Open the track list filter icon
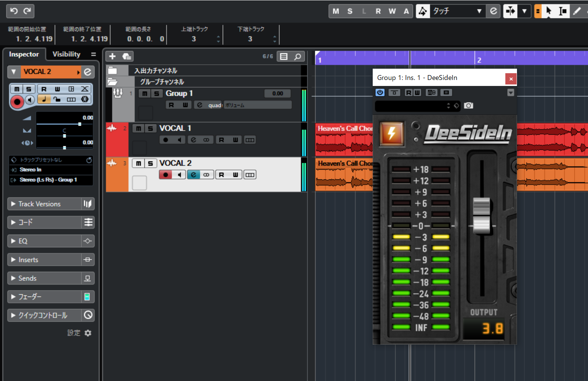This screenshot has height=381, width=588. coord(284,56)
